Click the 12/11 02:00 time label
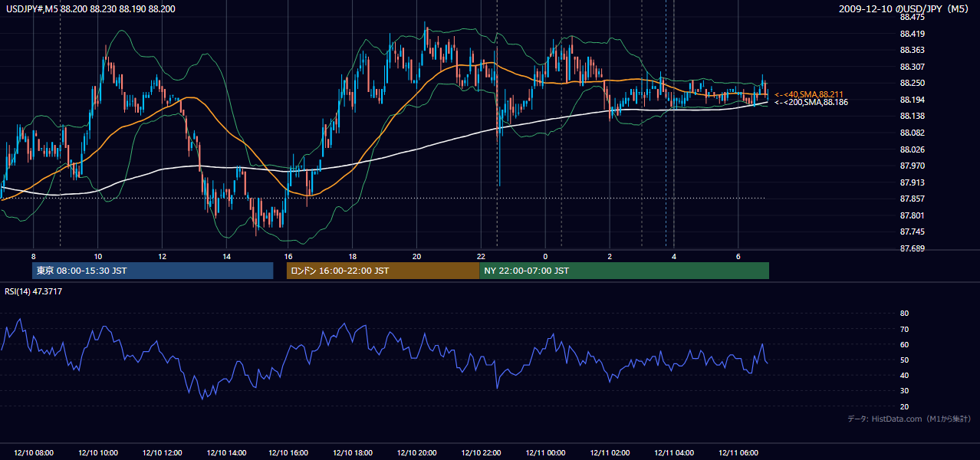This screenshot has width=980, height=460. tap(610, 453)
